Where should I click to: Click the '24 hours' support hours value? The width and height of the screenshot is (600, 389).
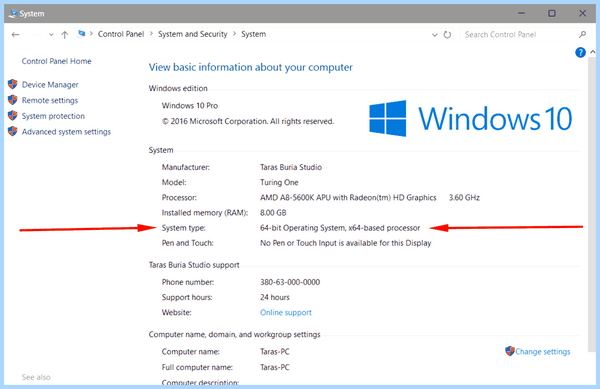coord(275,297)
